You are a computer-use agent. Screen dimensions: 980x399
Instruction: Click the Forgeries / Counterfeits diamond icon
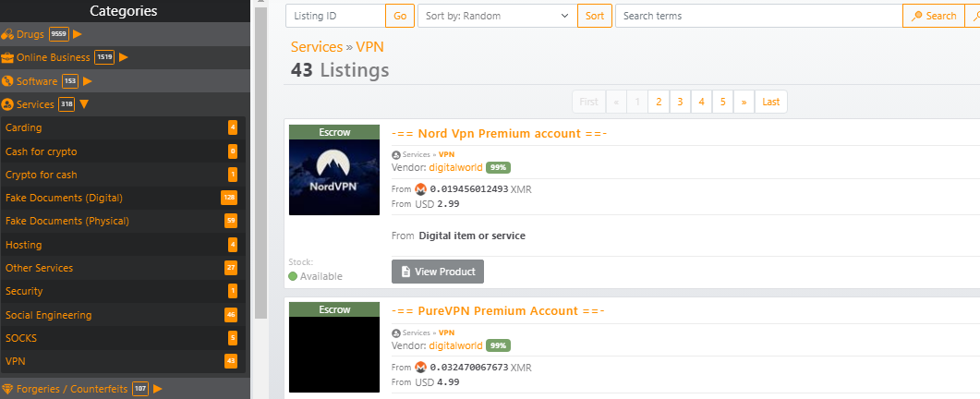pyautogui.click(x=8, y=389)
